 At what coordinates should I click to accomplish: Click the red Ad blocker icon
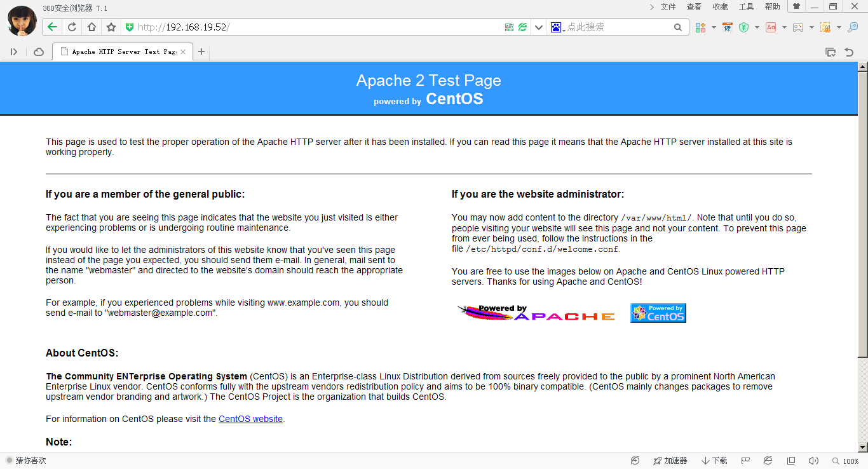[x=771, y=27]
